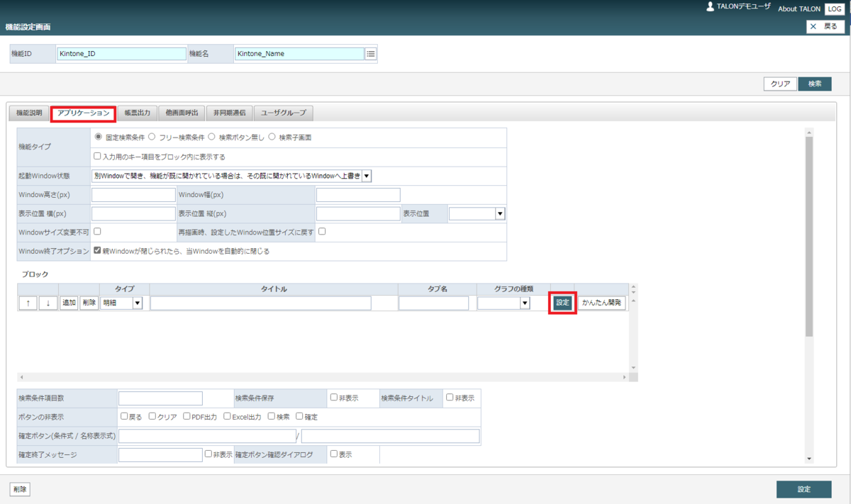
Task: Click the 機能名 input field
Action: point(299,54)
